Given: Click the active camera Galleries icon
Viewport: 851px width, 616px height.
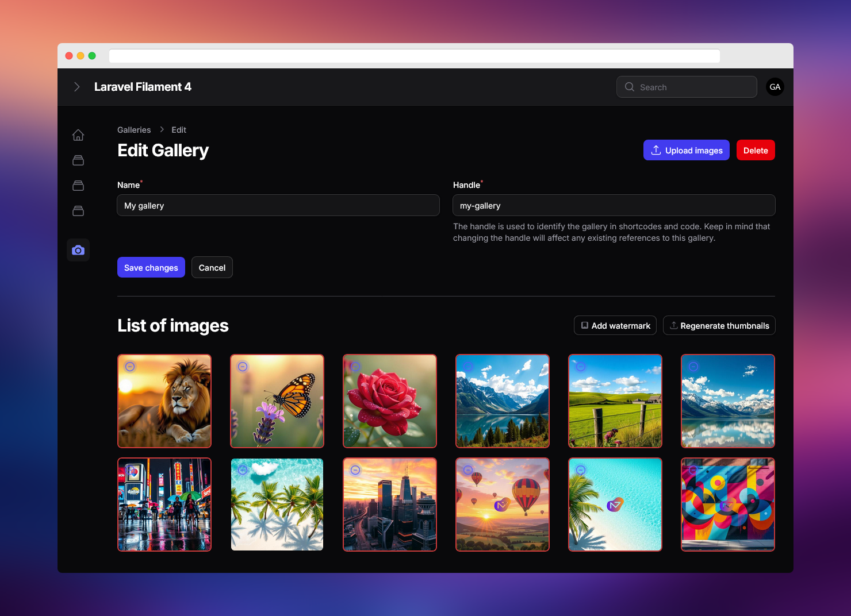Looking at the screenshot, I should (78, 249).
